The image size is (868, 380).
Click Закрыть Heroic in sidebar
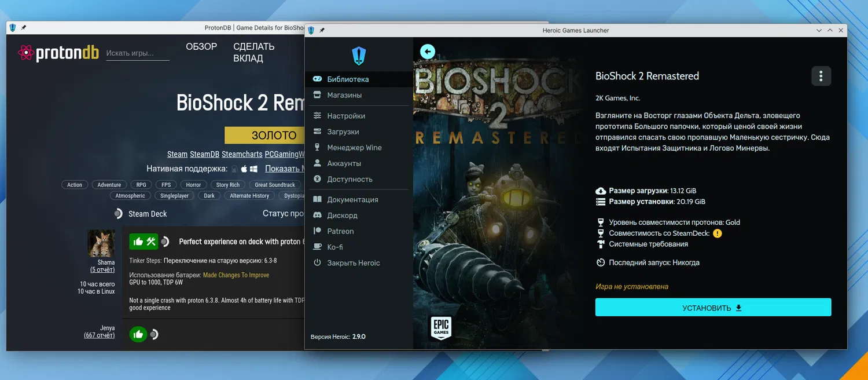(359, 263)
